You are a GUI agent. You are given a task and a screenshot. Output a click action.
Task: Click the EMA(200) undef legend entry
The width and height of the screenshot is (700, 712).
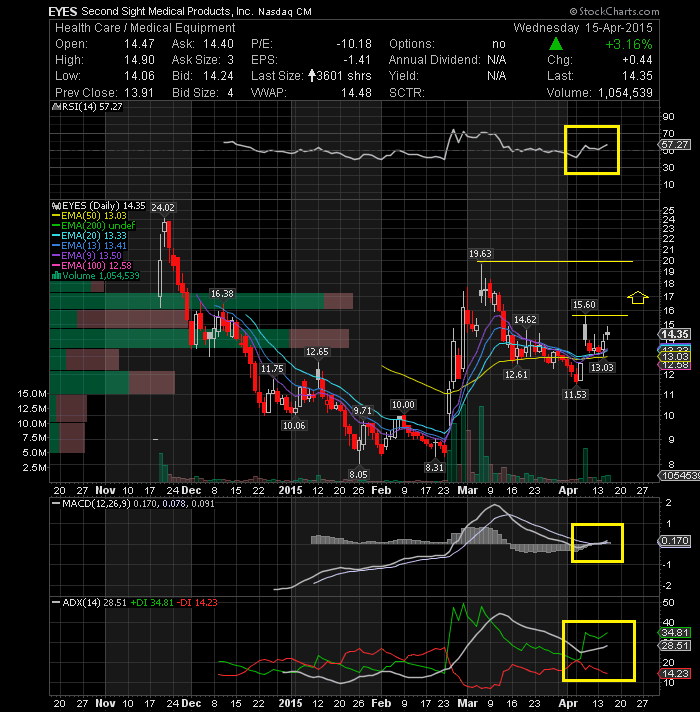(x=94, y=226)
